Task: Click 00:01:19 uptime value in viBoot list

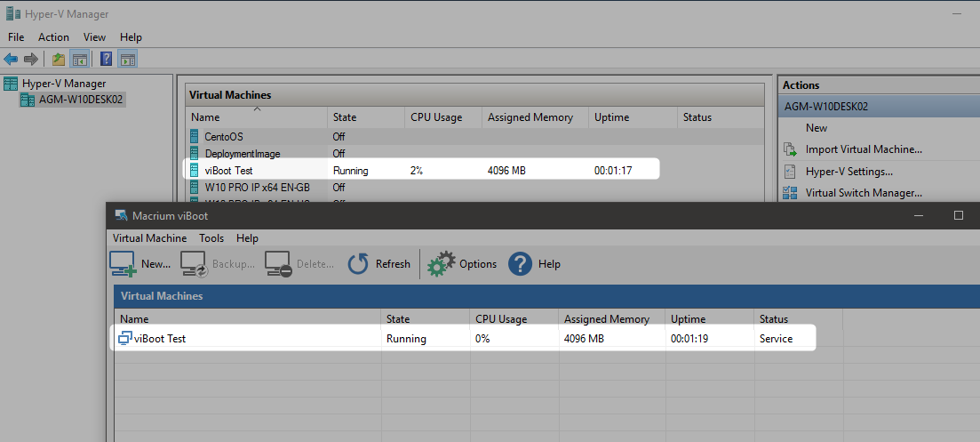Action: (689, 339)
